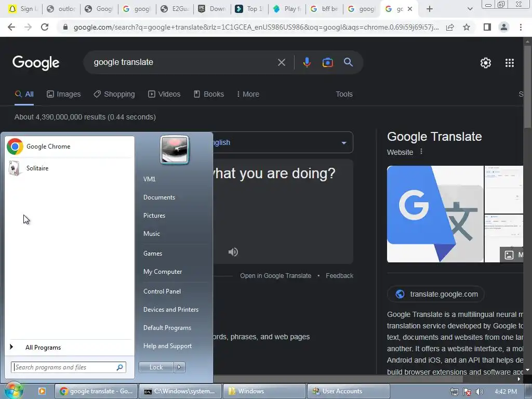This screenshot has width=532, height=399.
Task: Bookmark this page with the star icon
Action: 467,27
